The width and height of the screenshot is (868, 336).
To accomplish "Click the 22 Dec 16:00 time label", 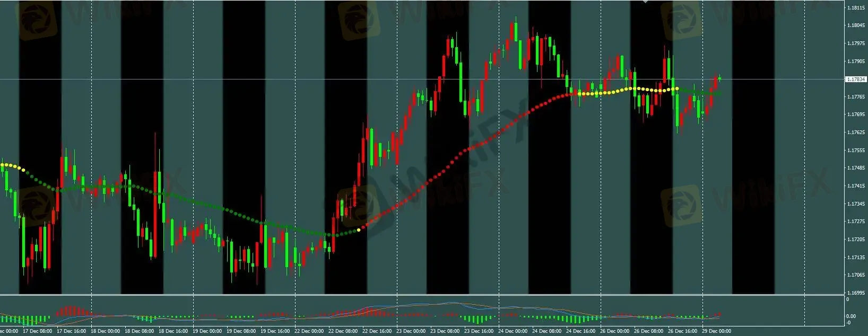I will pos(377,331).
